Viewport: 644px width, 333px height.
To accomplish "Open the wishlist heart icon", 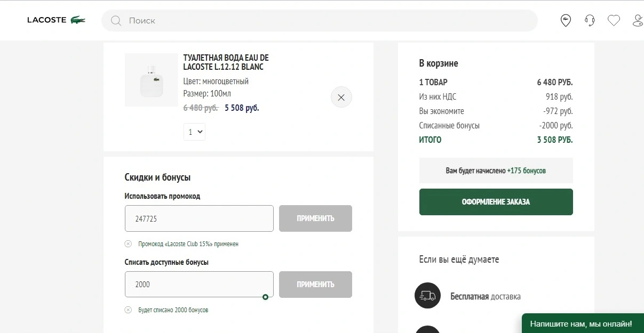I will click(x=614, y=21).
